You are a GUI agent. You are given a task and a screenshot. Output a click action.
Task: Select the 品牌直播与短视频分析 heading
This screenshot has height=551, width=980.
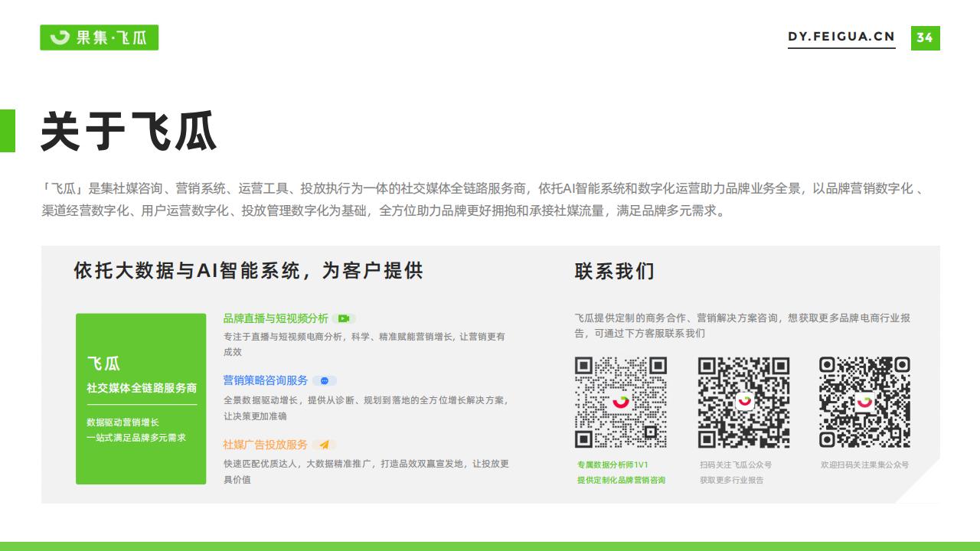pos(276,318)
